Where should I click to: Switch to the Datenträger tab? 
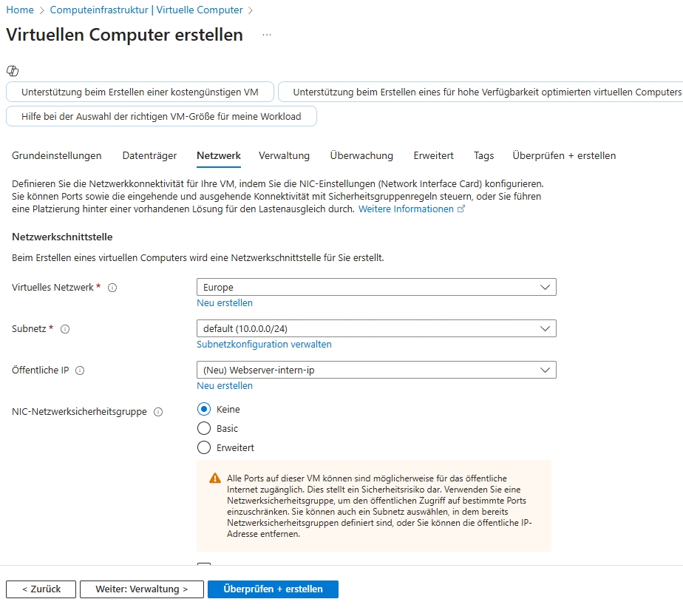click(149, 155)
